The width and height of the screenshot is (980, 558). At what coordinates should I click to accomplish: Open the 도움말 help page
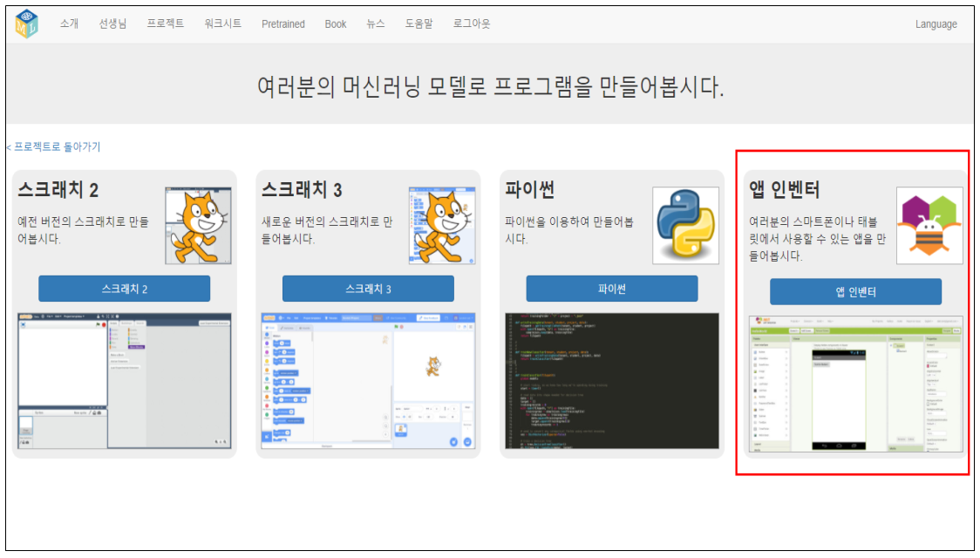[419, 24]
